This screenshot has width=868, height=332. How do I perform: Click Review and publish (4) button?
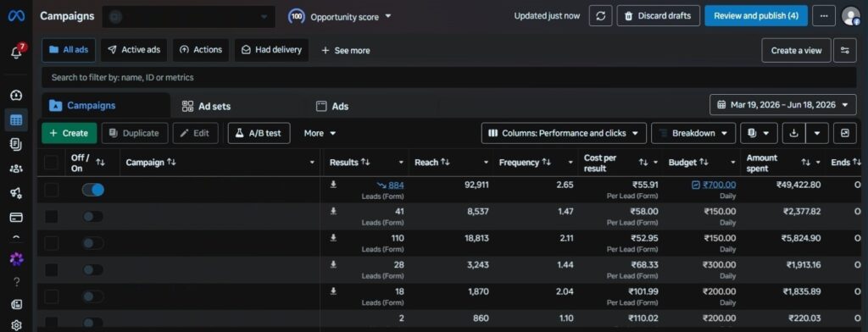tap(755, 16)
